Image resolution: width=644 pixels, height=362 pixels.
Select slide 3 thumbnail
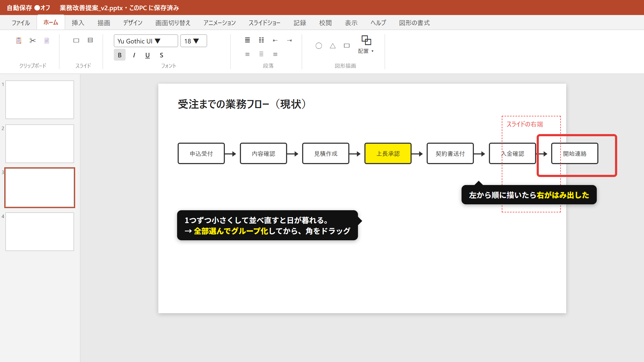[x=40, y=188]
